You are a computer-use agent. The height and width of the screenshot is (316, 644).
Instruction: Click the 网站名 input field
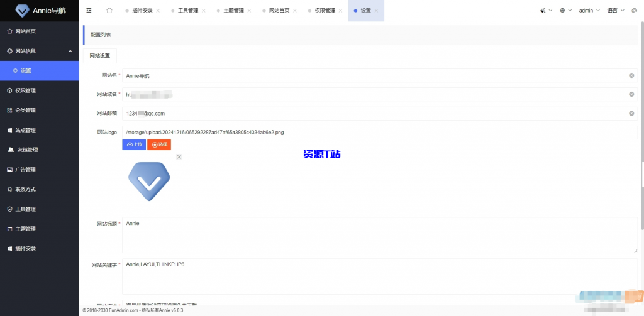(380, 75)
